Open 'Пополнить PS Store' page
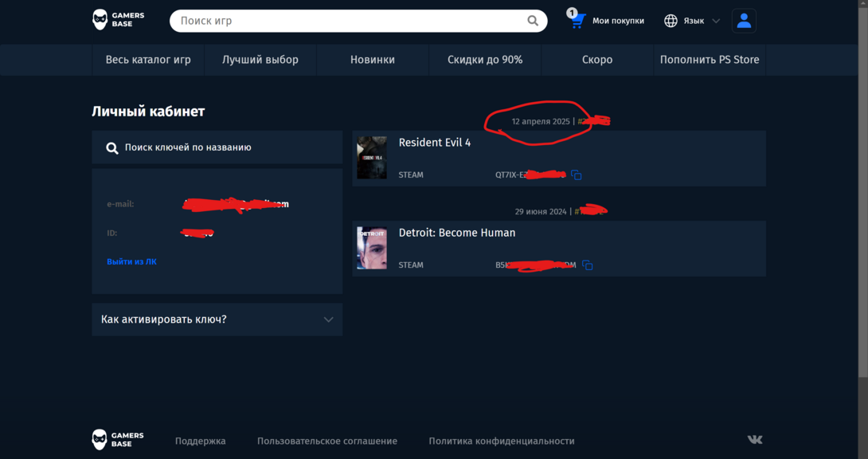 click(x=710, y=60)
